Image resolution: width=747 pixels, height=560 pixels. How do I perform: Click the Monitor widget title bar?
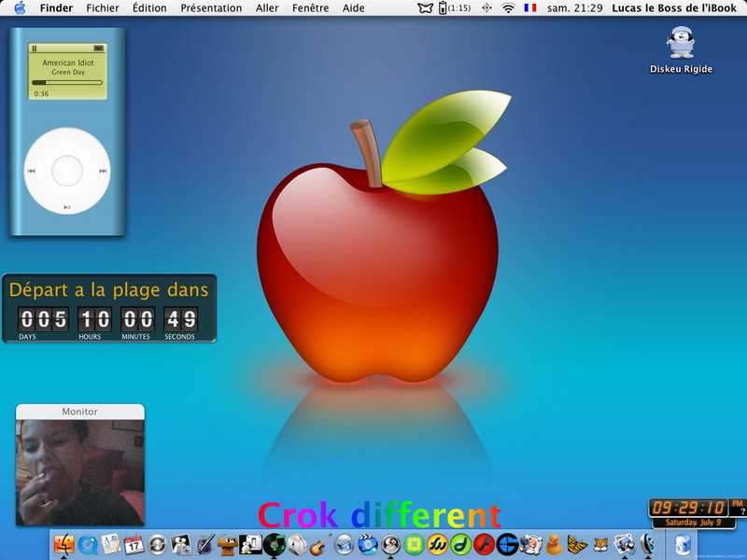(x=80, y=412)
